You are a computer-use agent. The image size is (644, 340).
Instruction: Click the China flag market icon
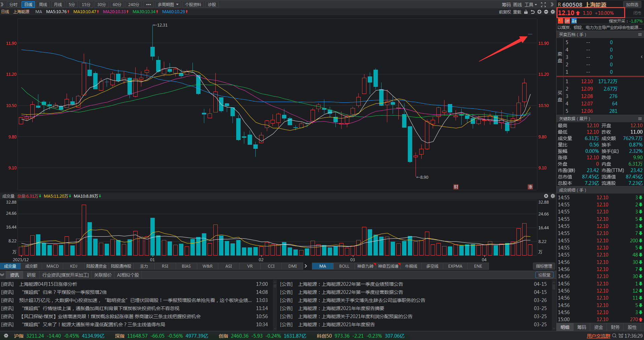(x=560, y=21)
